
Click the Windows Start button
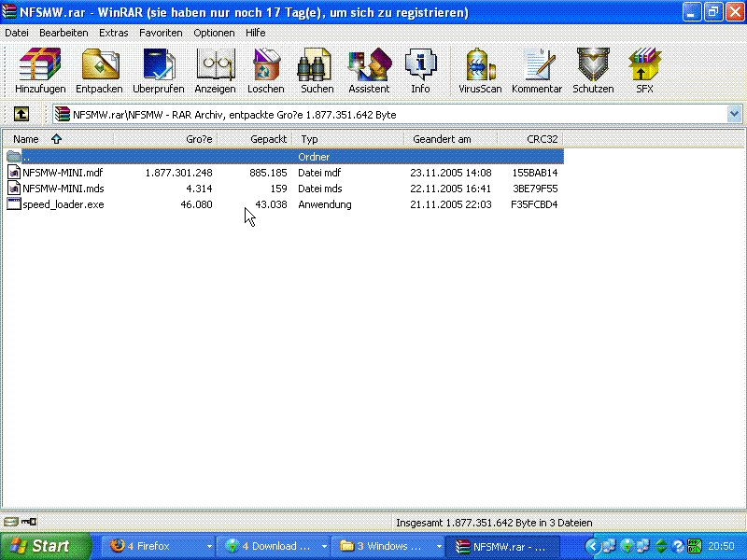(45, 546)
